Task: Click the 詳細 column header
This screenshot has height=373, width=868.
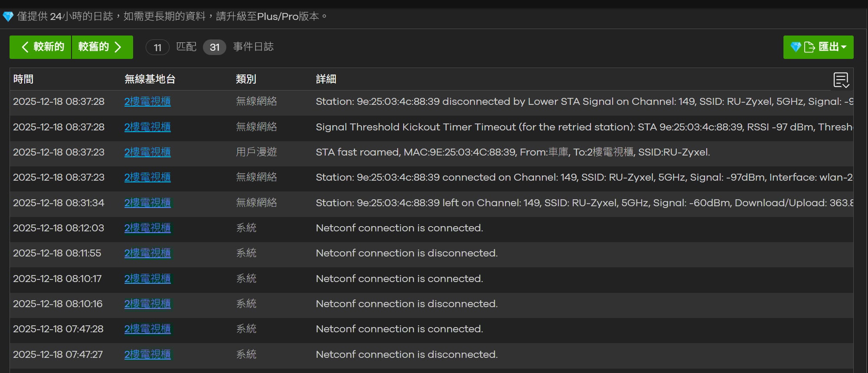Action: 326,79
